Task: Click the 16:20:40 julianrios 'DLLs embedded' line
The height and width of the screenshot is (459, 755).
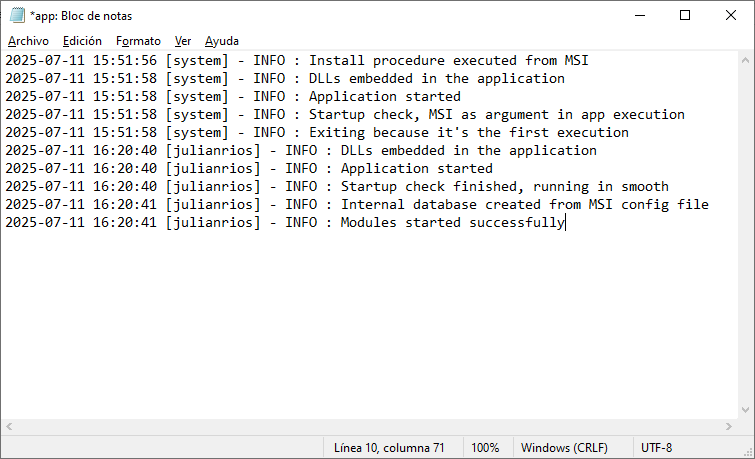Action: (x=301, y=150)
